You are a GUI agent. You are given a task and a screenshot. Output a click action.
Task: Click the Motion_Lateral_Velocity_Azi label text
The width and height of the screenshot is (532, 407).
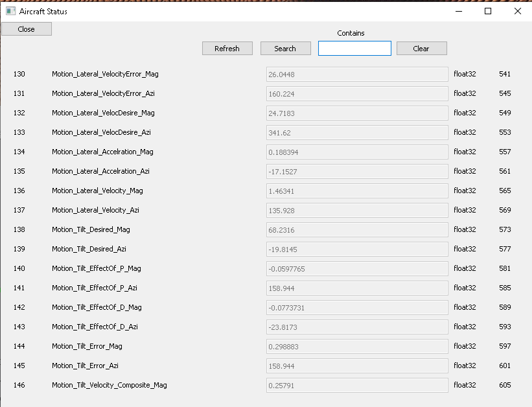95,210
